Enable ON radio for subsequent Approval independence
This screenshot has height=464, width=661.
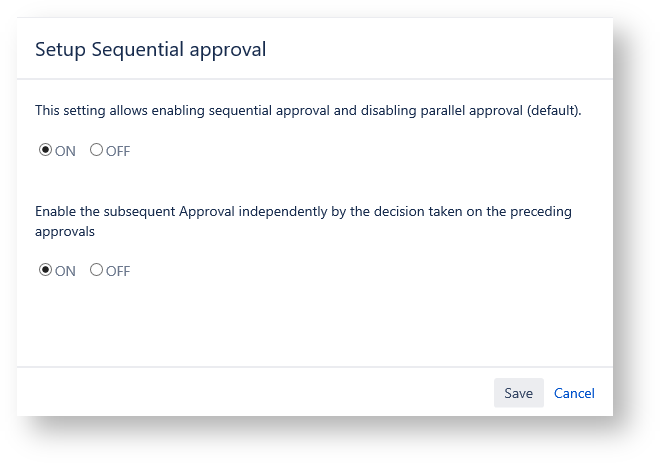click(x=45, y=270)
